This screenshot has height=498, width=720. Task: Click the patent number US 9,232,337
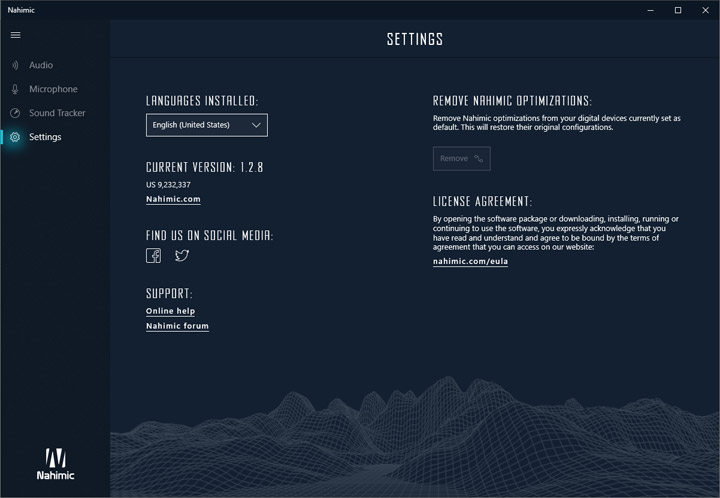(168, 185)
